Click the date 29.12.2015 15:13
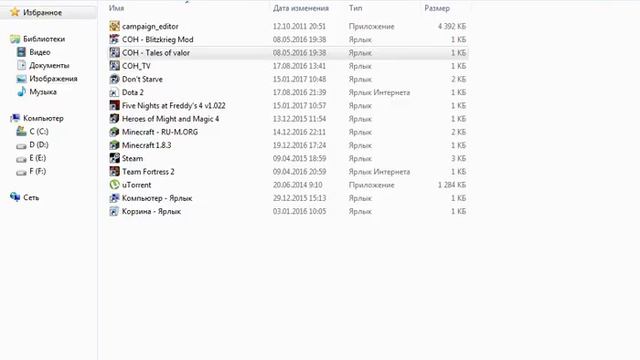This screenshot has width=640, height=360. pos(299,198)
